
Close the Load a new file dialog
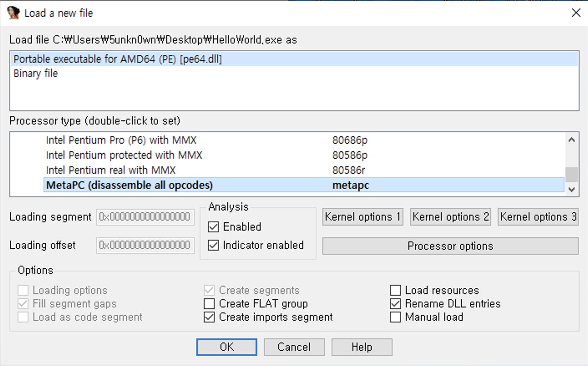(576, 13)
